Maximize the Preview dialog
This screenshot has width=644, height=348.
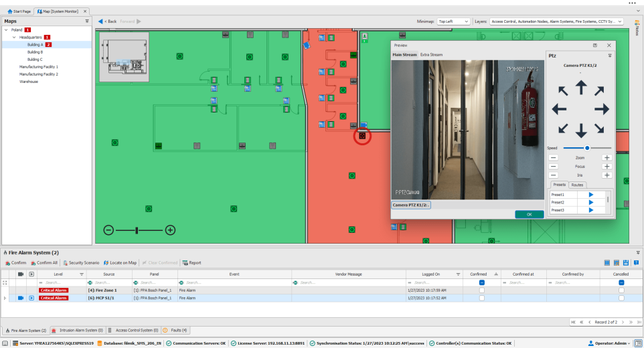[594, 45]
